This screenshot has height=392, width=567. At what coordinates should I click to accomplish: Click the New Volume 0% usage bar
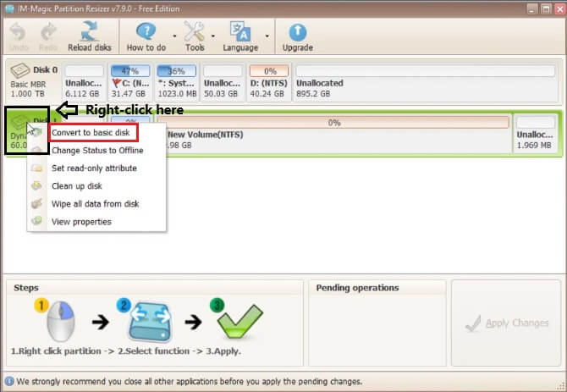click(333, 123)
